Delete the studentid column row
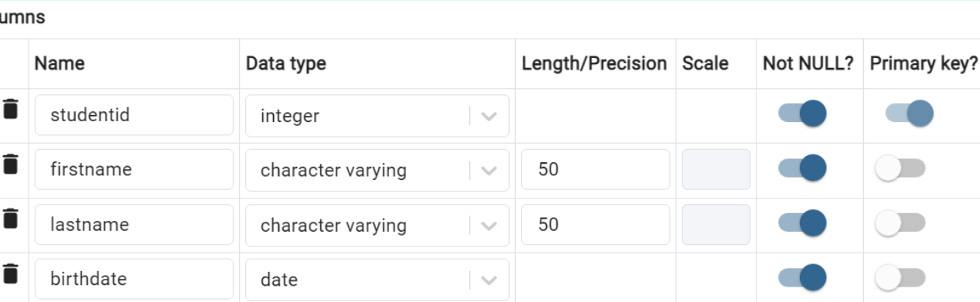Screen dimensions: 980x302 coord(10,109)
